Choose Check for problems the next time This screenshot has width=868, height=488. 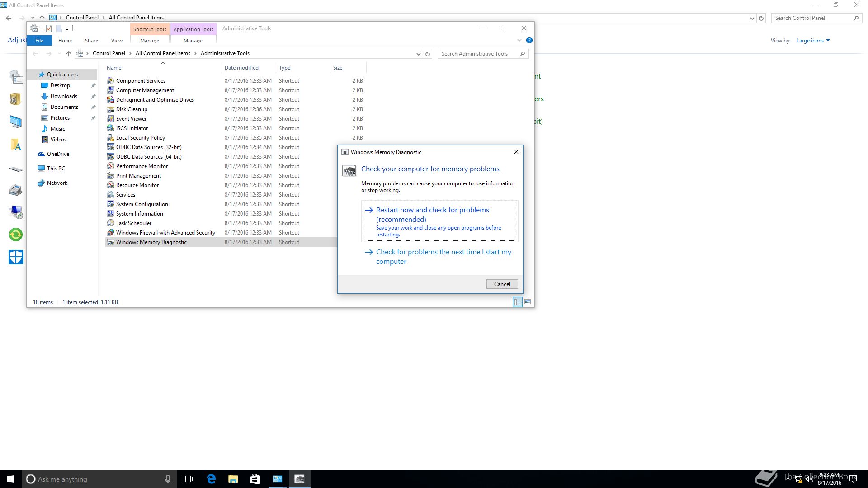coord(439,257)
